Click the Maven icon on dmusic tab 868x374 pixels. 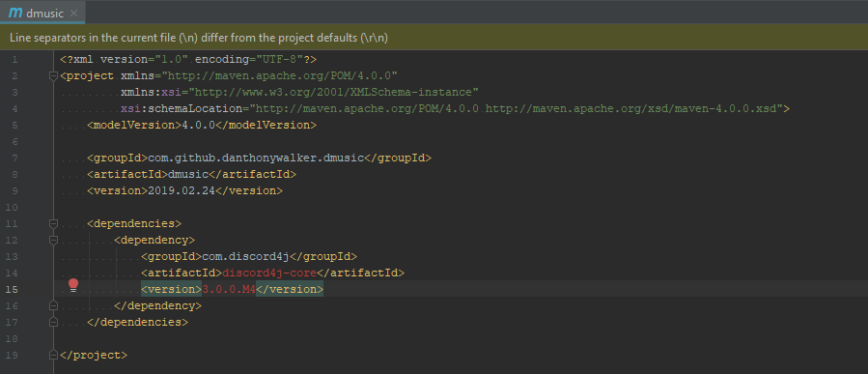coord(15,13)
